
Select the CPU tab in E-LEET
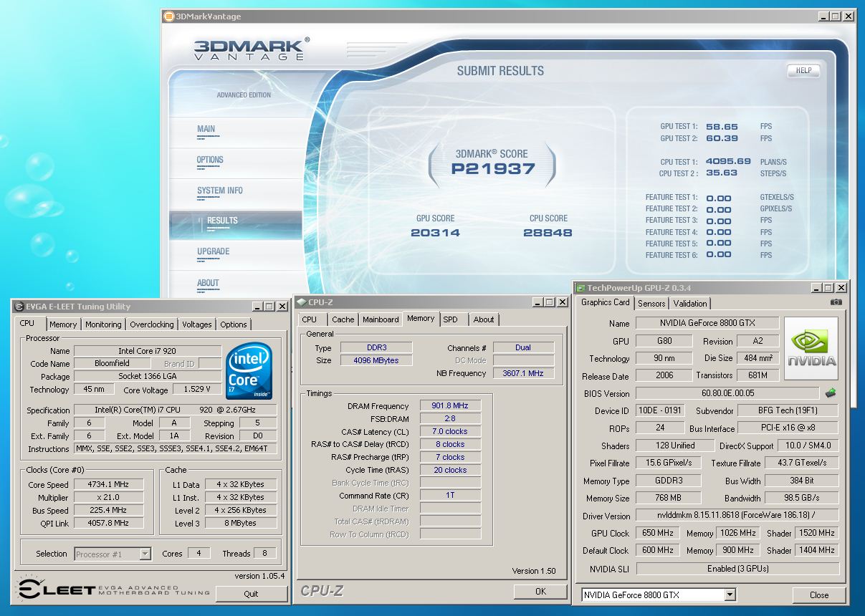(27, 324)
